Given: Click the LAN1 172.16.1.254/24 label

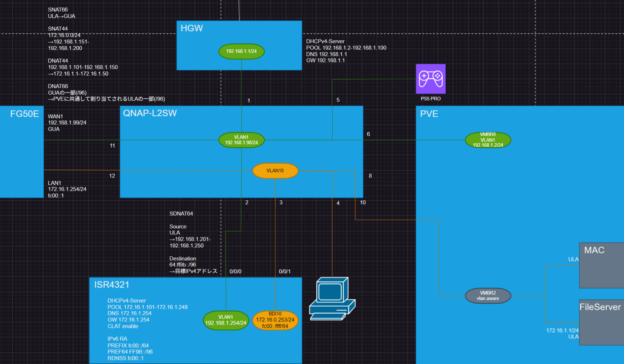Looking at the screenshot, I should [x=67, y=189].
